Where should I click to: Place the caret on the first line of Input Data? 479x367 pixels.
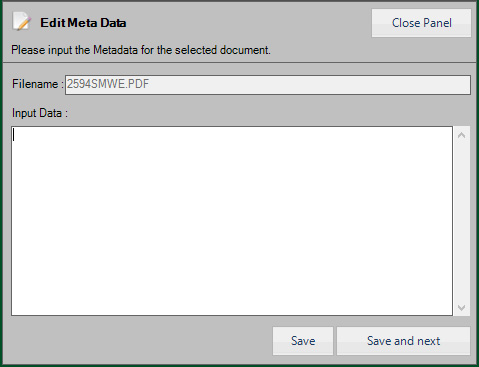(232, 135)
